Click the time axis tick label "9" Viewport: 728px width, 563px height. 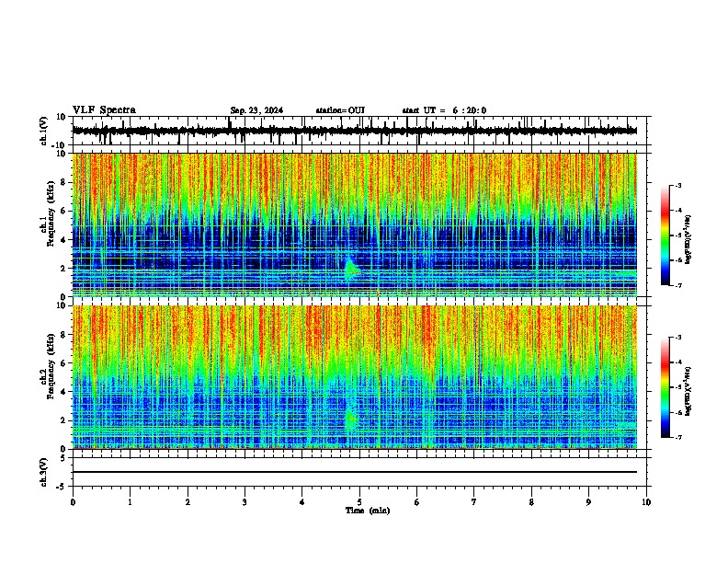tap(588, 502)
